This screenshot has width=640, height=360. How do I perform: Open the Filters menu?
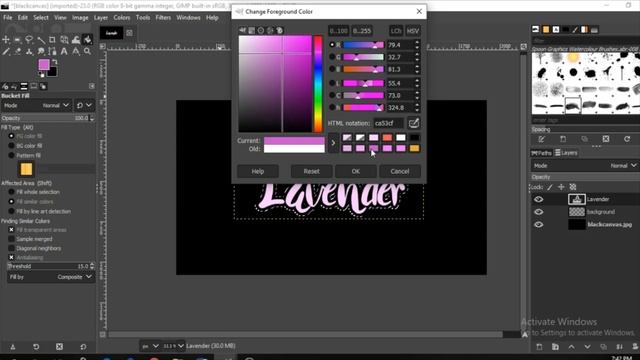[163, 18]
